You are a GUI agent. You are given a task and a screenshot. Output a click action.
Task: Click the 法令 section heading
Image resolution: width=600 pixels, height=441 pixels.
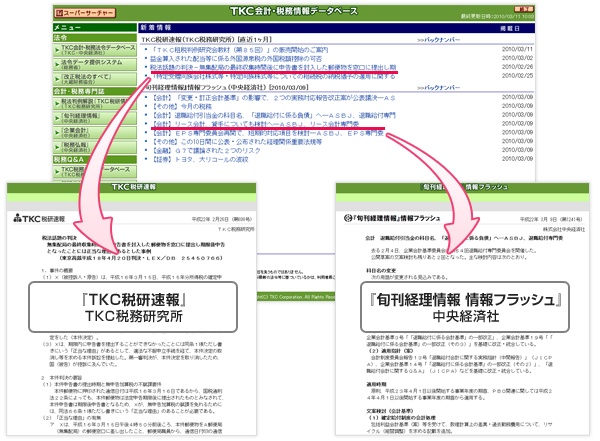click(95, 38)
